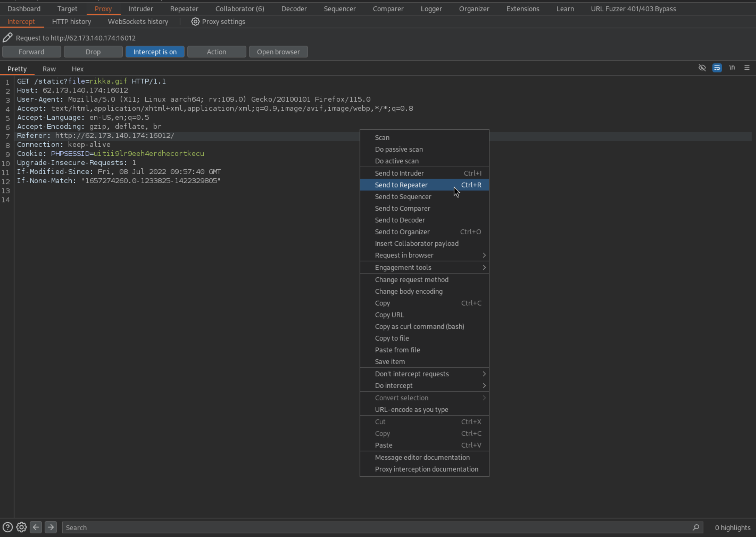Click the hide non-printable eye icon
The width and height of the screenshot is (756, 537).
tap(702, 68)
